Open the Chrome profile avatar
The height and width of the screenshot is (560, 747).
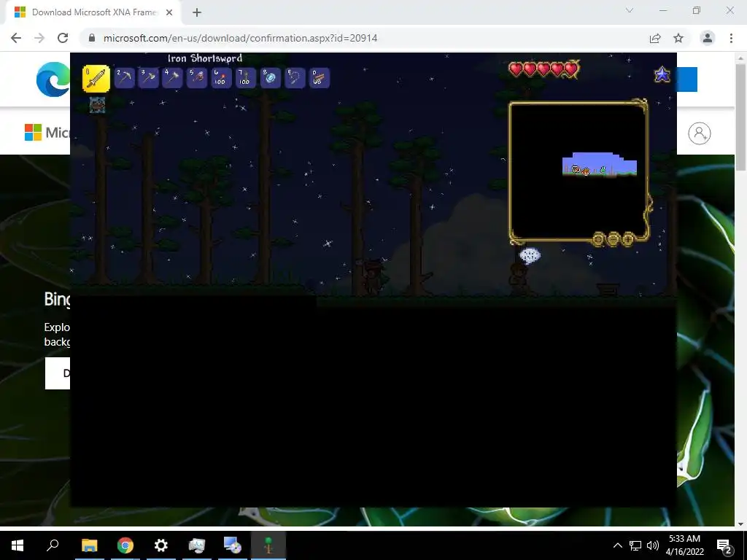pyautogui.click(x=708, y=38)
